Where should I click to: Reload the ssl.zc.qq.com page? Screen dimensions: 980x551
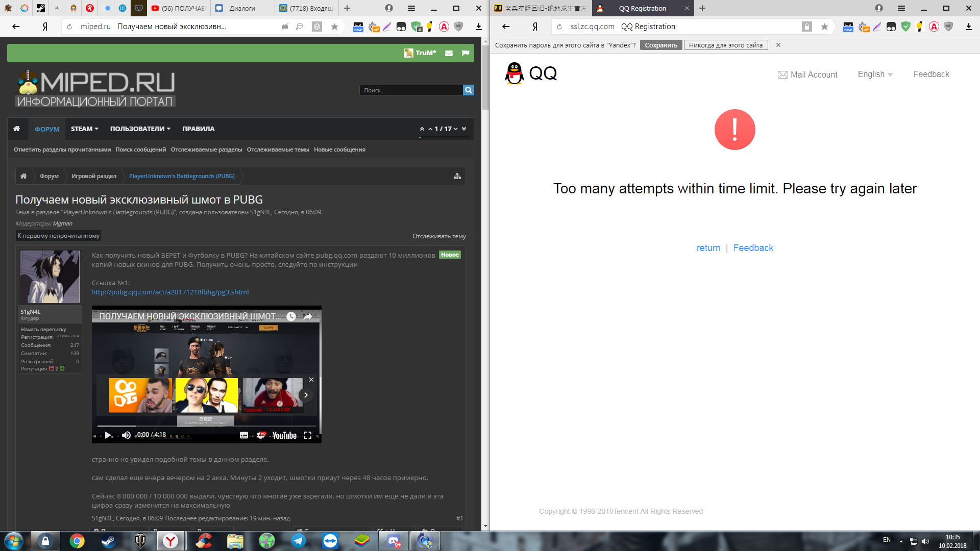(x=559, y=27)
